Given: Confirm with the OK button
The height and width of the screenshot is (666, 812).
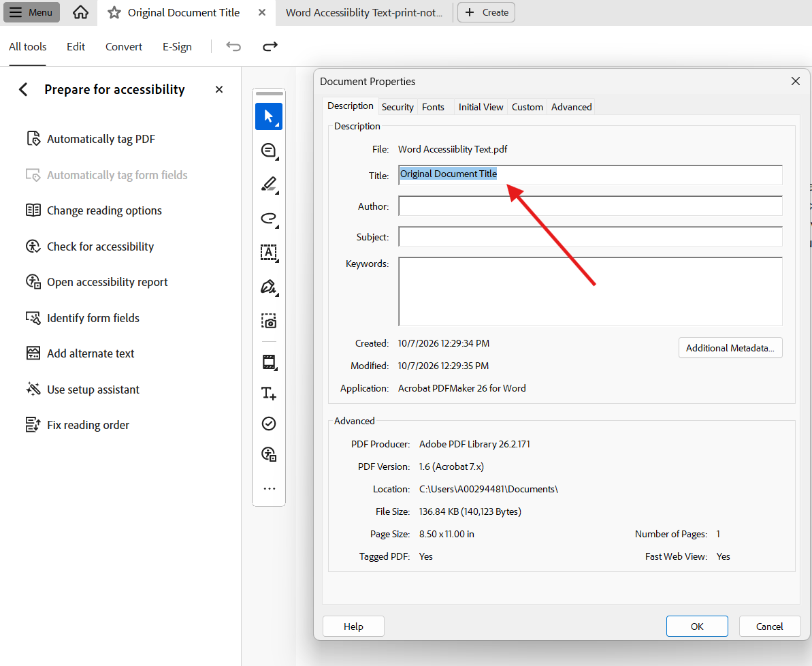Looking at the screenshot, I should (x=697, y=626).
